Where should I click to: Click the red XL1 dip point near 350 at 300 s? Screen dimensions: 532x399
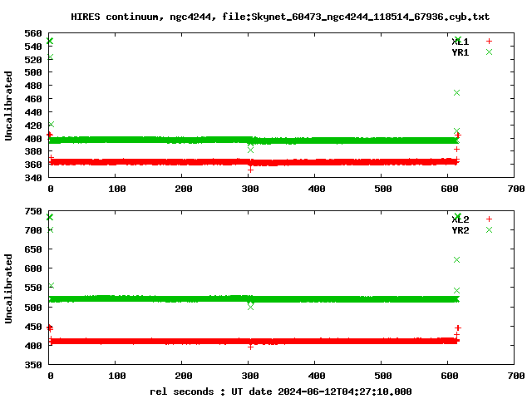click(250, 170)
